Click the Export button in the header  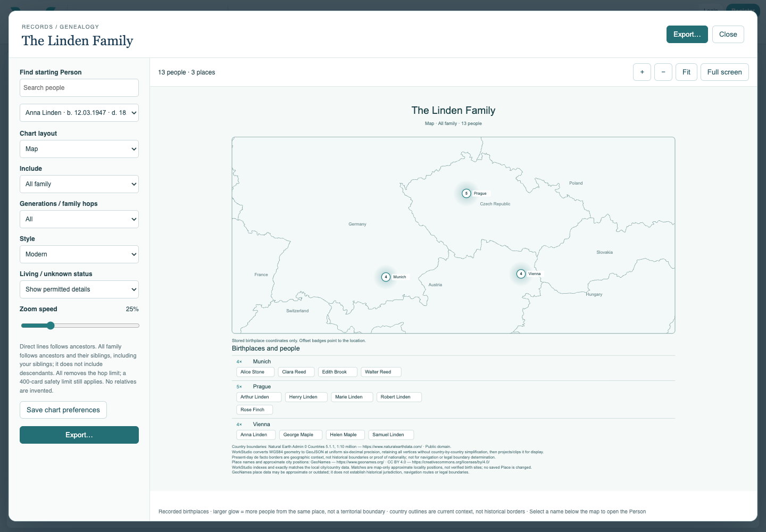click(x=687, y=35)
